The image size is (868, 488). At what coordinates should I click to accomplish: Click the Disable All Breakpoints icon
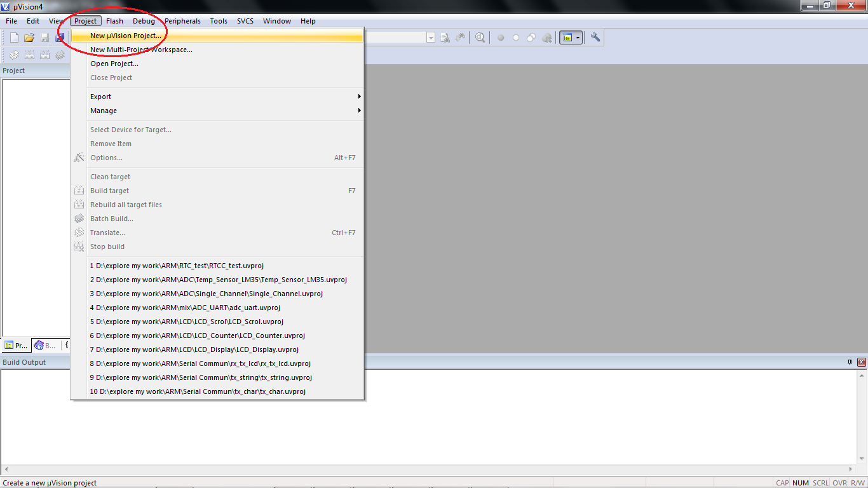coord(531,37)
